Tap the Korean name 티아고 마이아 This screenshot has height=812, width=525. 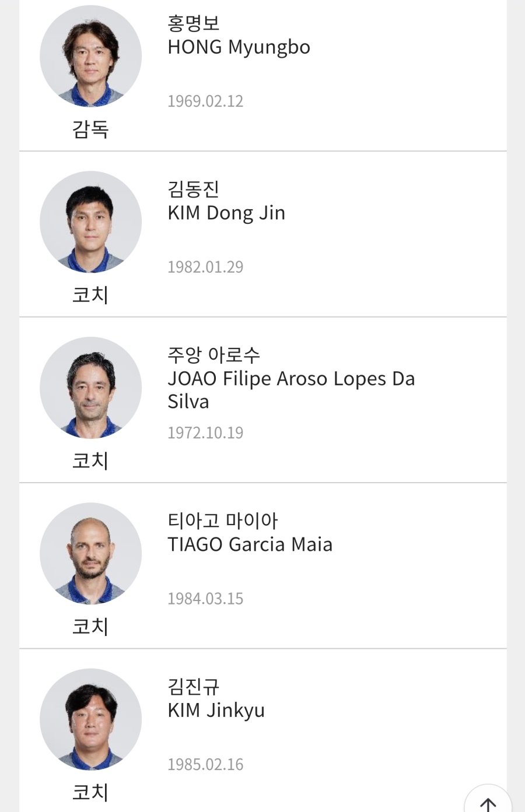(x=222, y=520)
